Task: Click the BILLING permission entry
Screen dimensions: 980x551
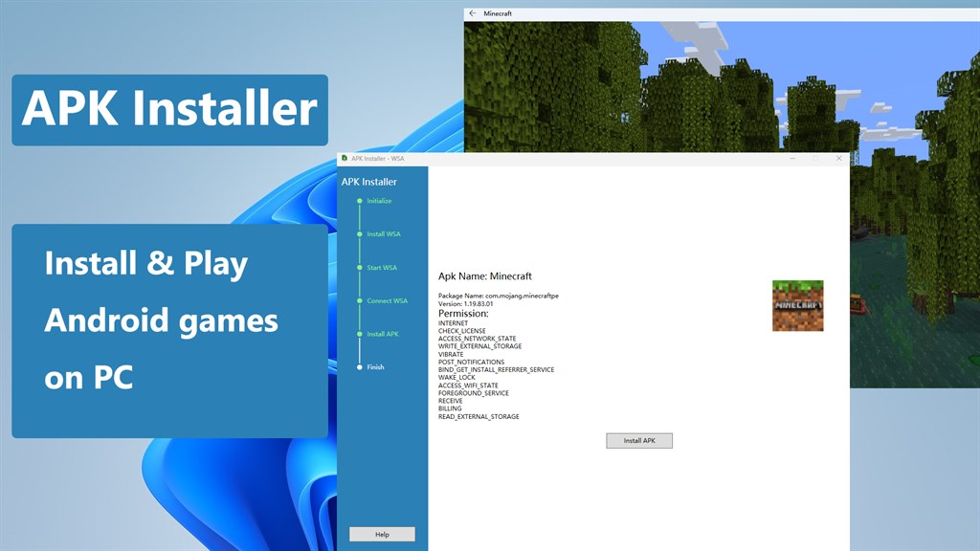Action: (x=450, y=408)
